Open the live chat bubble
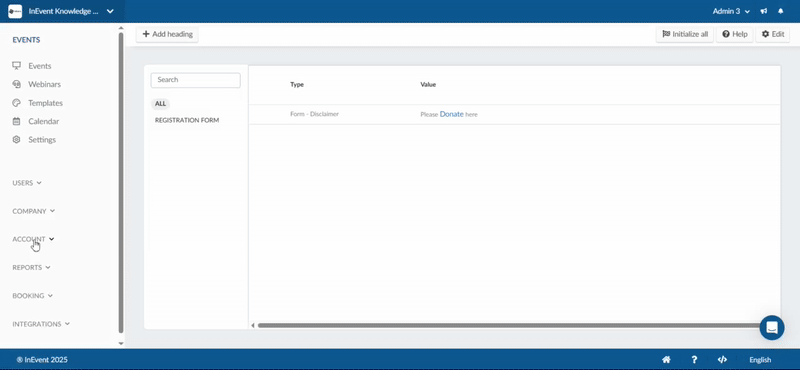Viewport: 800px width, 370px height. click(x=772, y=328)
